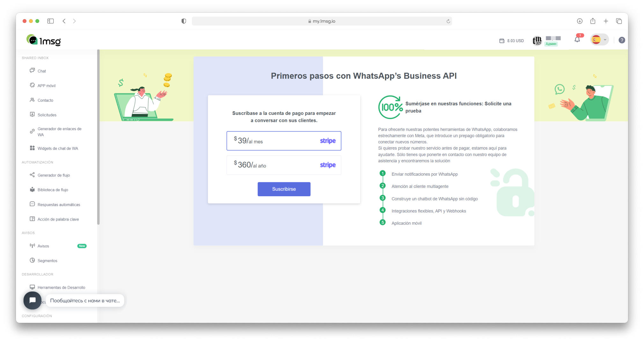Viewport: 644px width, 342px height.
Task: Click the sidebar scrollbar
Action: 98,137
